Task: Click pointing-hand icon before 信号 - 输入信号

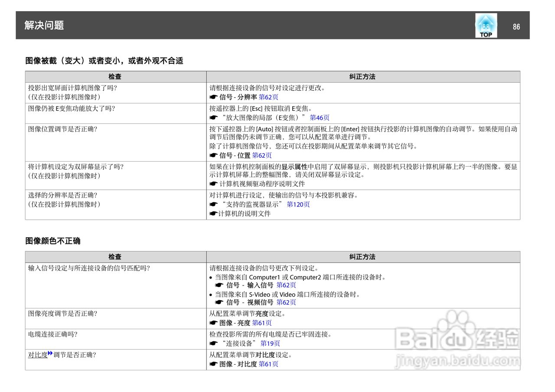Action: tap(219, 285)
